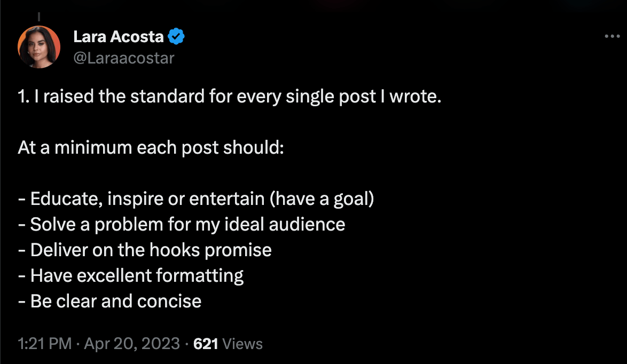The image size is (627, 364).
Task: Click the Apr 20, 2023 date
Action: pos(132,344)
